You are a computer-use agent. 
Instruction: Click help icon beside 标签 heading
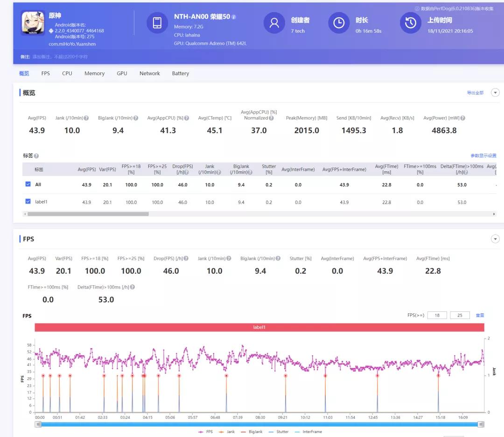pos(36,156)
